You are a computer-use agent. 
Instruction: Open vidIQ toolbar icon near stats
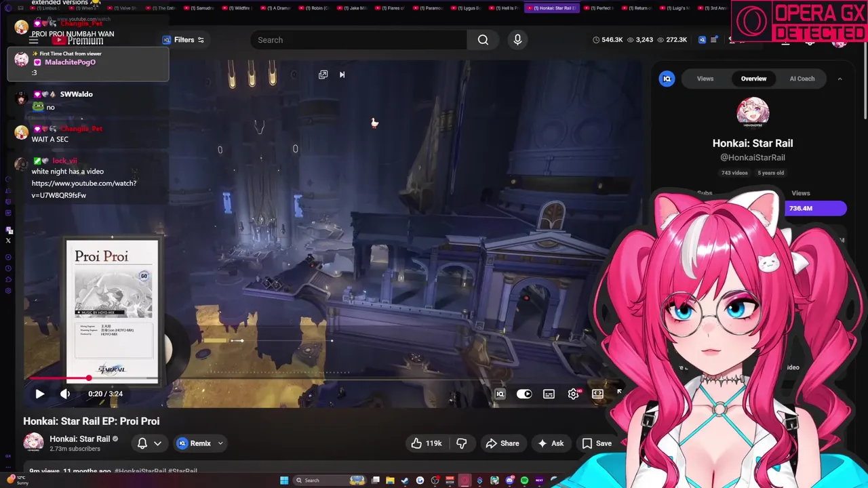[702, 40]
